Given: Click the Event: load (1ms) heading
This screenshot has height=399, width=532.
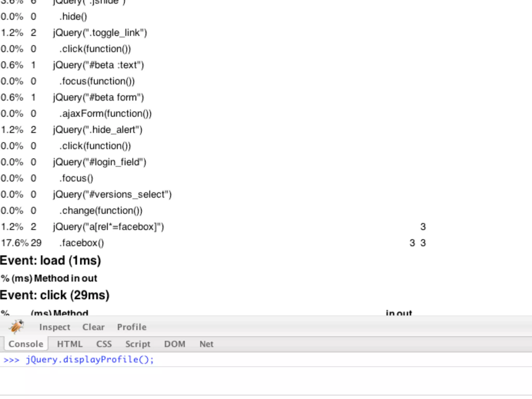Looking at the screenshot, I should (50, 261).
